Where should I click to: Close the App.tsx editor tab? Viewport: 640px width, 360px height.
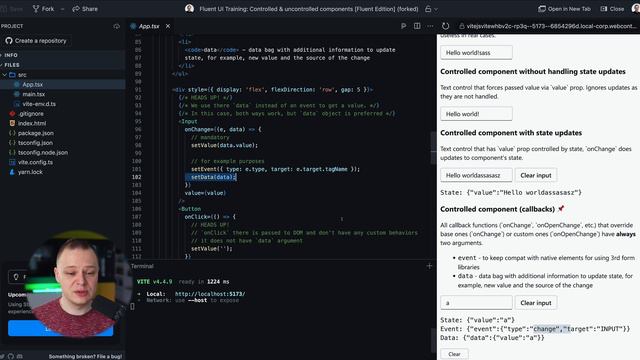pos(168,26)
